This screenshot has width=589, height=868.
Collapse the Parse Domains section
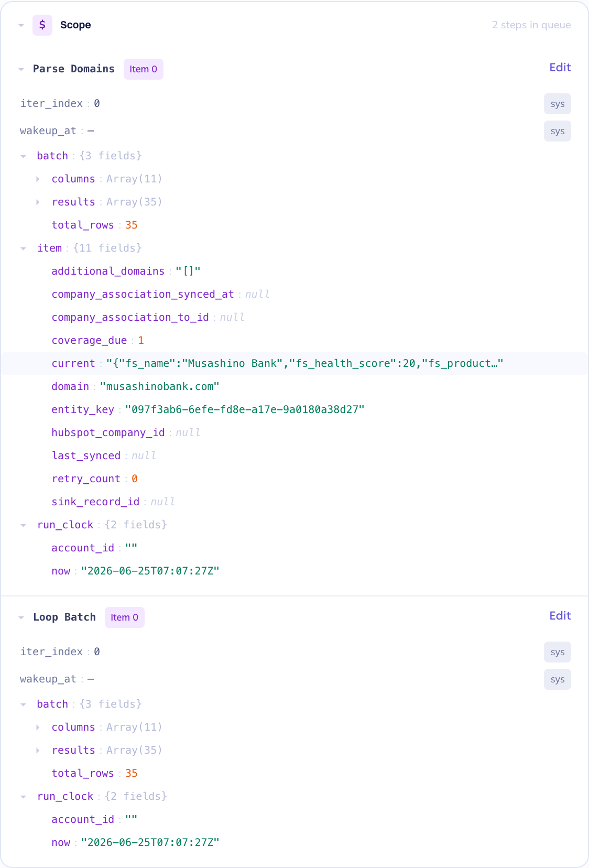tap(21, 69)
